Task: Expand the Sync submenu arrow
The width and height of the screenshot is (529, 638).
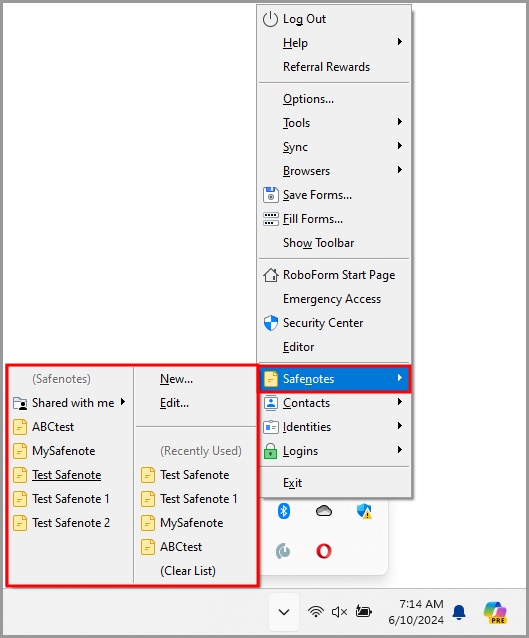Action: (x=400, y=146)
